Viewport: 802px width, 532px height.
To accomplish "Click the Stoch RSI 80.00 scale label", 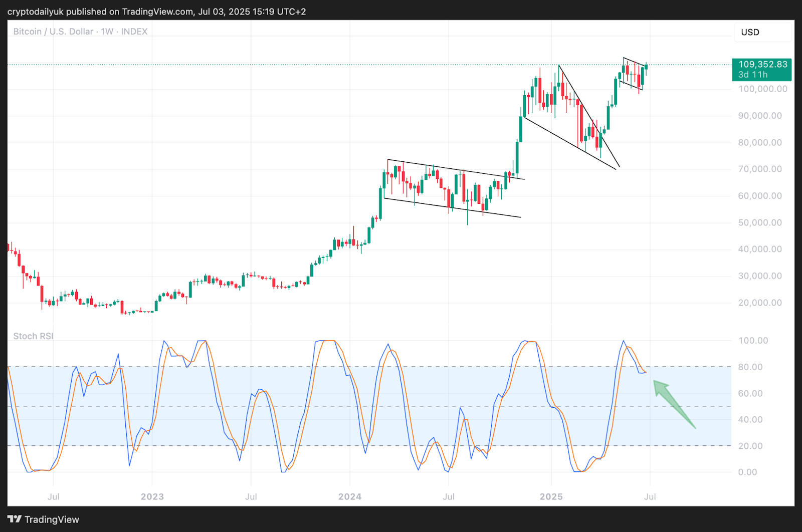I will point(750,367).
